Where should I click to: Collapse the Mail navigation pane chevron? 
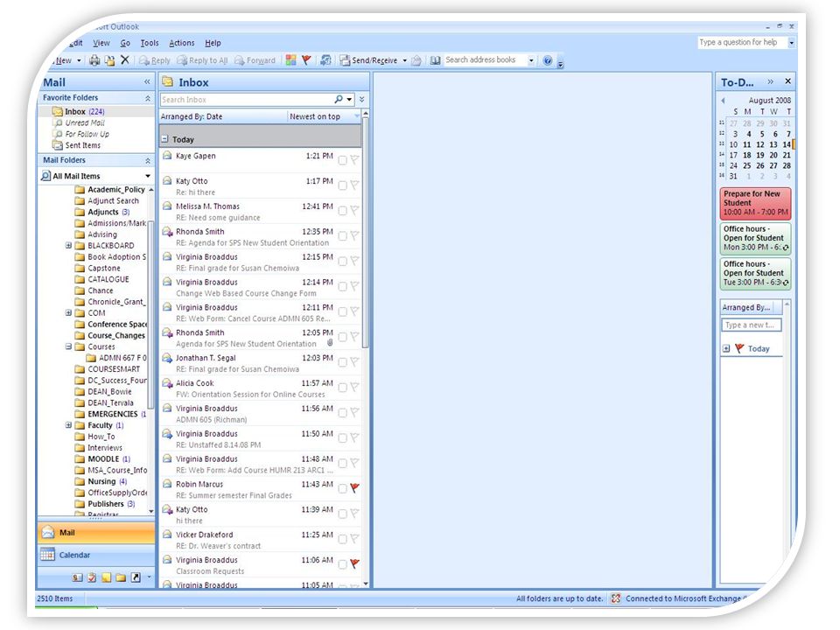click(x=147, y=82)
